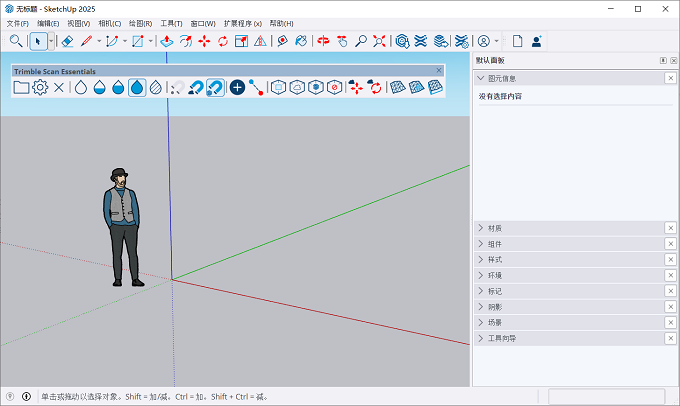Select the Tape Measure tool
Image resolution: width=680 pixels, height=406 pixels.
click(x=282, y=41)
